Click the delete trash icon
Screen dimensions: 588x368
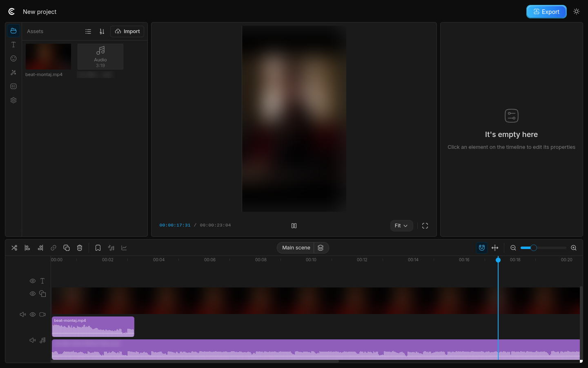(80, 248)
